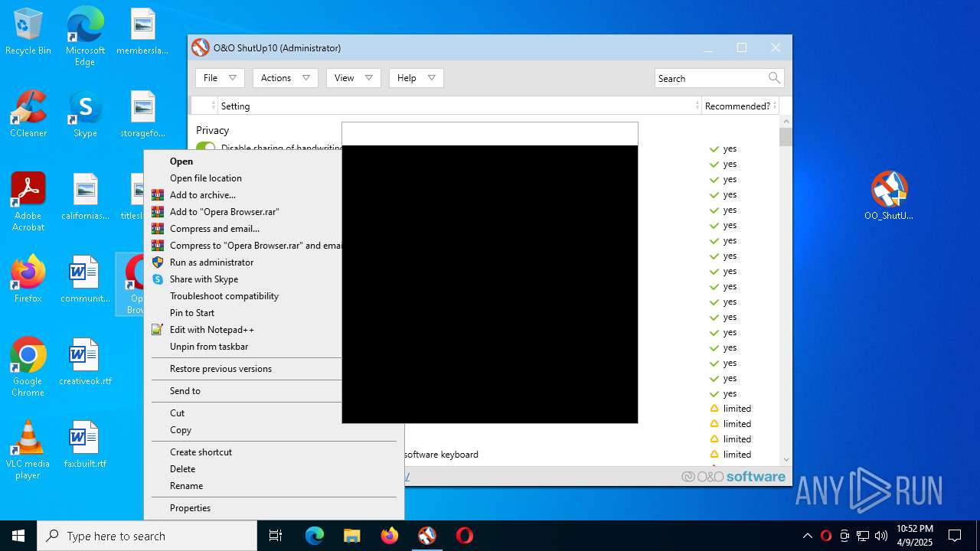Open Microsoft Edge from the taskbar

point(315,536)
